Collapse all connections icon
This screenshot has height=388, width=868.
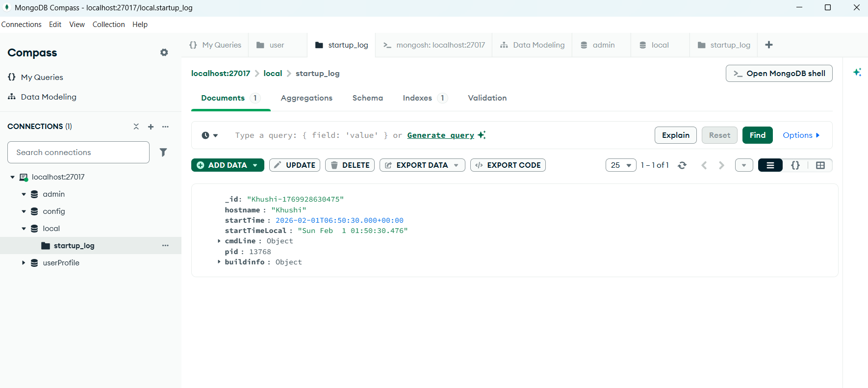(136, 127)
